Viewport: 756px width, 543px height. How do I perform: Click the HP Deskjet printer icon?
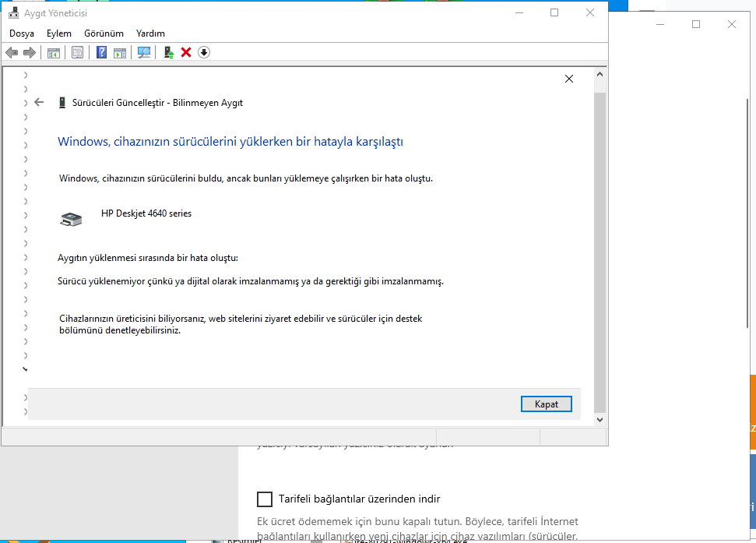tap(71, 219)
